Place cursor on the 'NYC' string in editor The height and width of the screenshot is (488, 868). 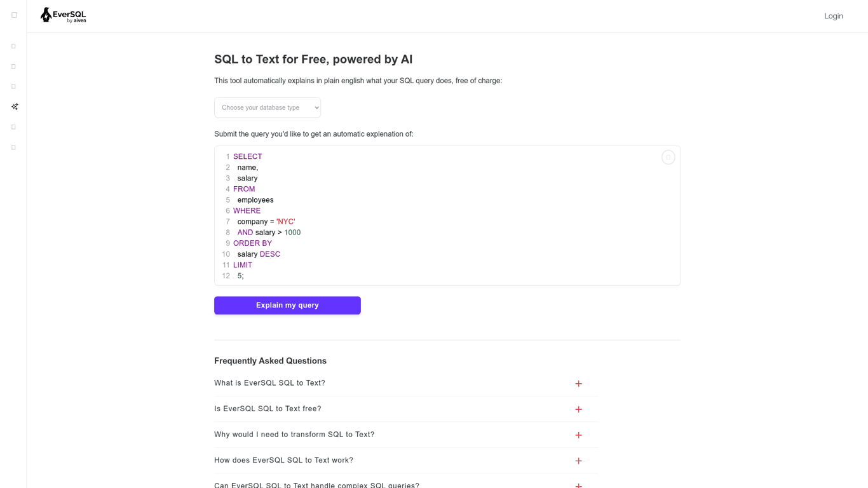[x=285, y=222]
